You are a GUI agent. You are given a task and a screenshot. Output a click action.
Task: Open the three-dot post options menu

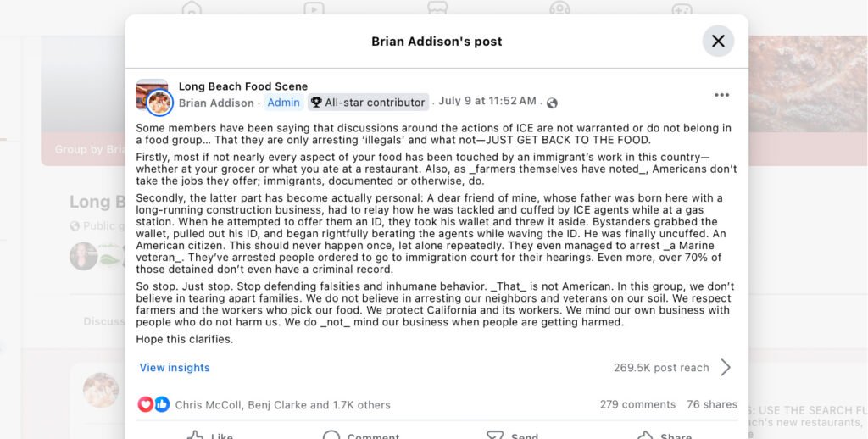(x=721, y=95)
